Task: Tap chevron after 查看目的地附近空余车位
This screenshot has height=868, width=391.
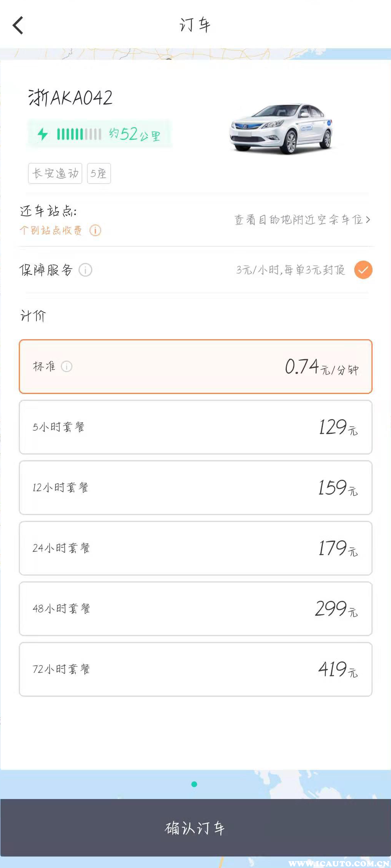Action: (x=368, y=220)
